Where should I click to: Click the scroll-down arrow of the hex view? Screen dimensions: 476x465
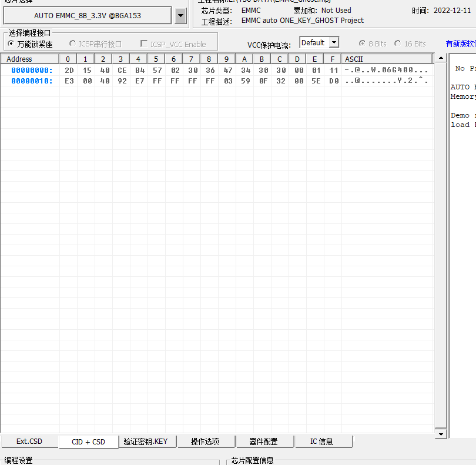pos(441,433)
